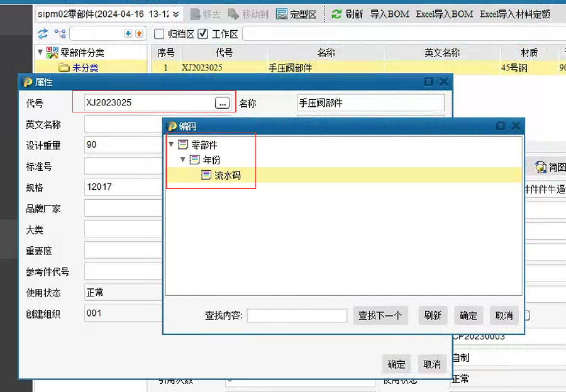This screenshot has height=392, width=566.
Task: Collapse the 零部件 node in the 编码 tree
Action: (171, 144)
